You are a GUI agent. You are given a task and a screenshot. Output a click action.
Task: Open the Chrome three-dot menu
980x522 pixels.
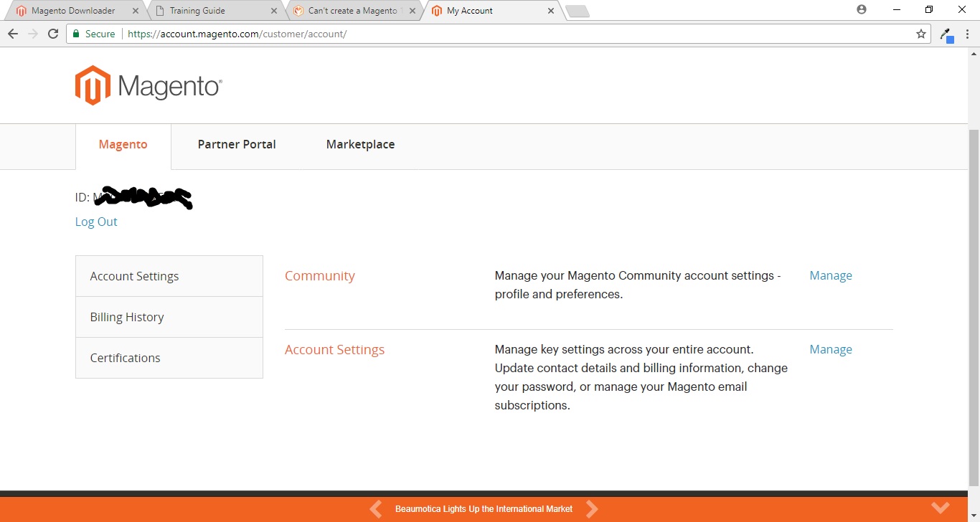coord(968,34)
